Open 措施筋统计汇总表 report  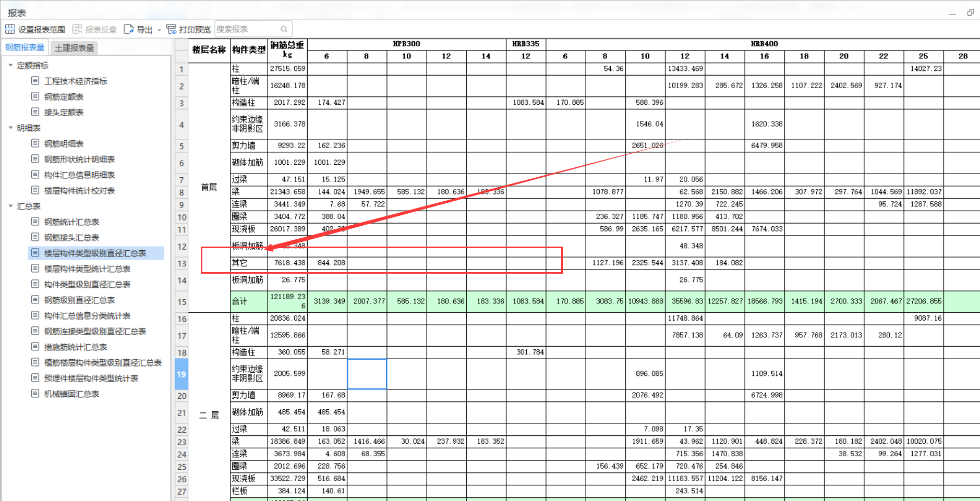[76, 347]
